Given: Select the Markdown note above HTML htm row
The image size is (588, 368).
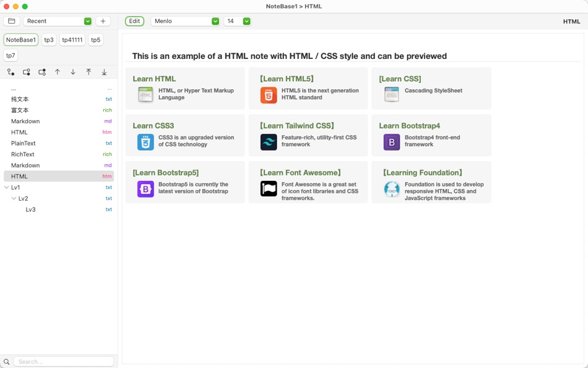Looking at the screenshot, I should click(x=59, y=121).
